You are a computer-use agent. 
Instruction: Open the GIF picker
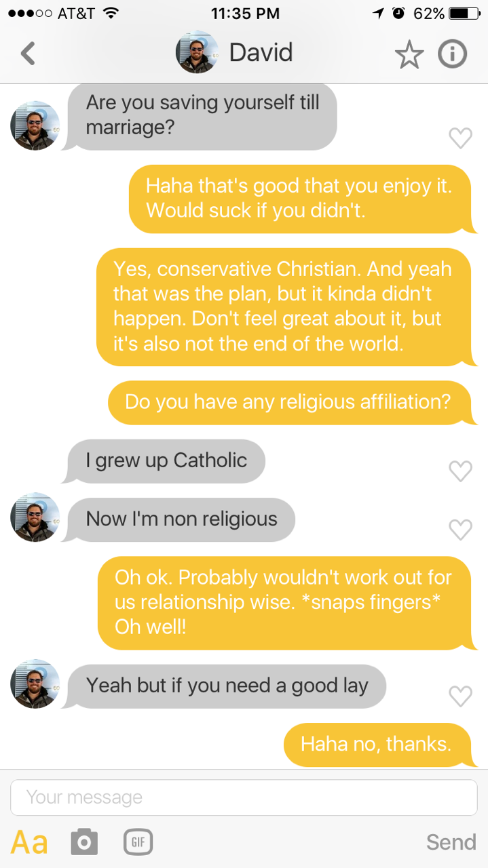coord(138,842)
